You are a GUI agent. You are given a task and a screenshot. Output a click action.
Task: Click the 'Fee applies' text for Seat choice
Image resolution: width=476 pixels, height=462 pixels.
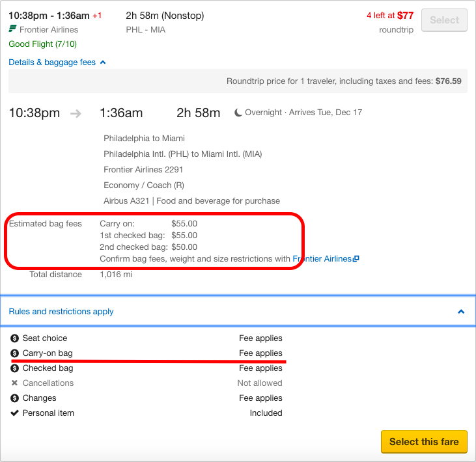point(260,338)
